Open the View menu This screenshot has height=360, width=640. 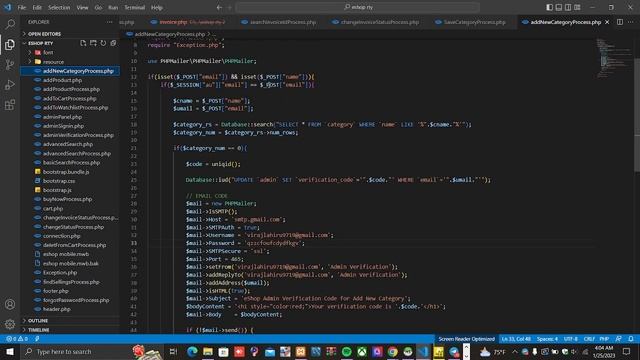coord(82,7)
